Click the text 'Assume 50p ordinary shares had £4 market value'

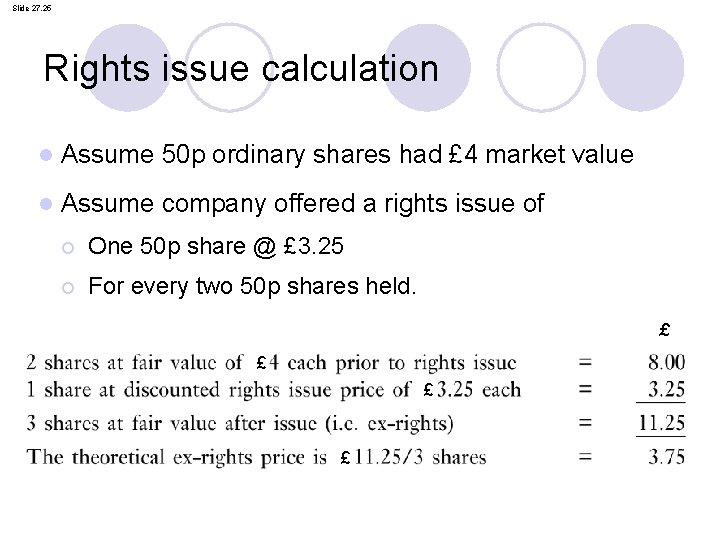click(347, 155)
